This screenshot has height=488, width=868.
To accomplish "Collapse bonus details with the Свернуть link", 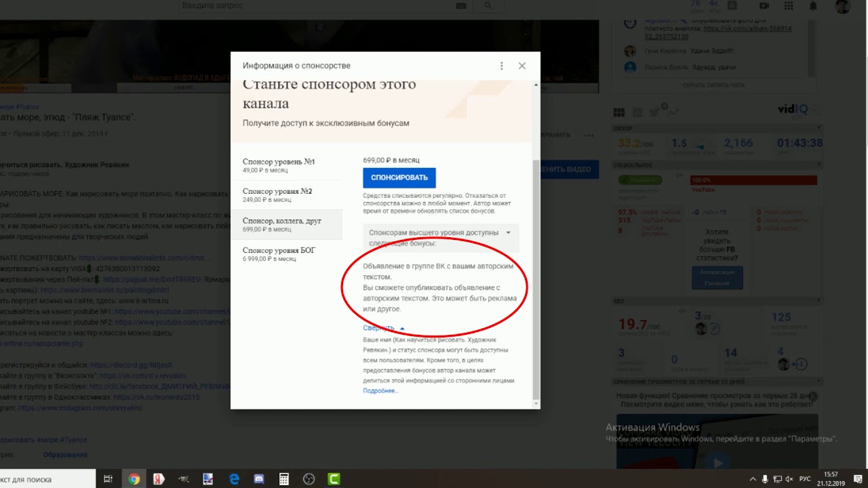I will click(384, 328).
